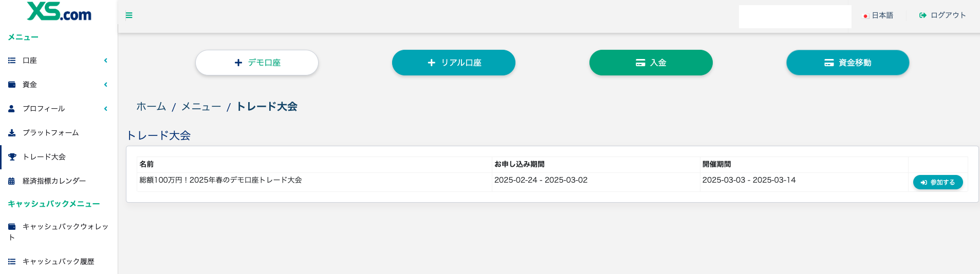Select プラットフォーム in the sidebar menu

pos(50,133)
